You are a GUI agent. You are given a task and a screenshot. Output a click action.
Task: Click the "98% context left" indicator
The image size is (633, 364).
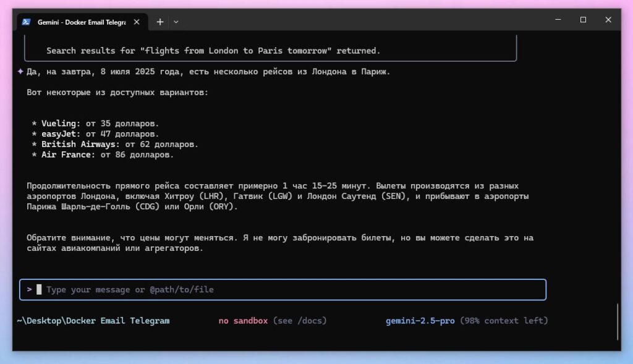(x=504, y=321)
